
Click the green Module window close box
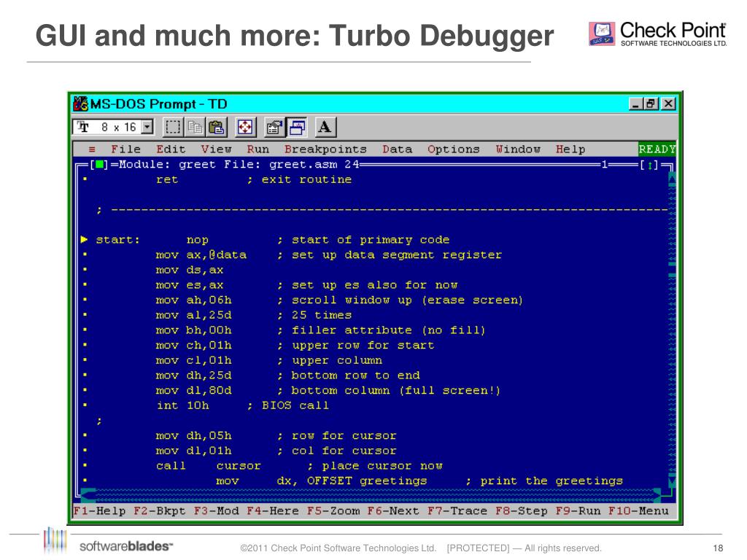click(99, 165)
